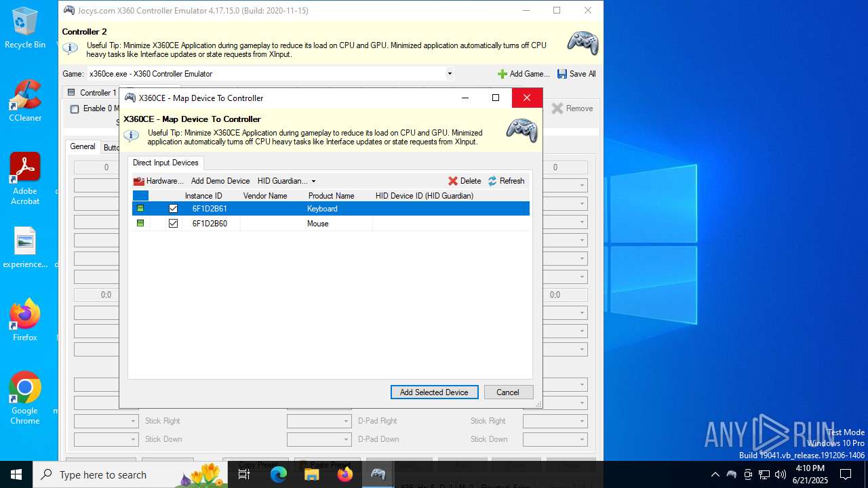Viewport: 868px width, 488px height.
Task: Select instance ID 6F1D2B60 cell
Action: point(210,223)
